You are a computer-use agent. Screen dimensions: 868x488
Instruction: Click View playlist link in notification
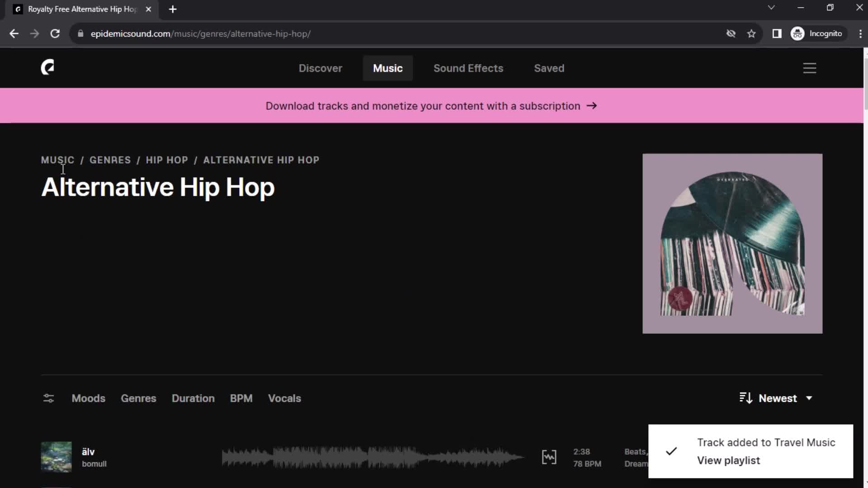tap(729, 460)
